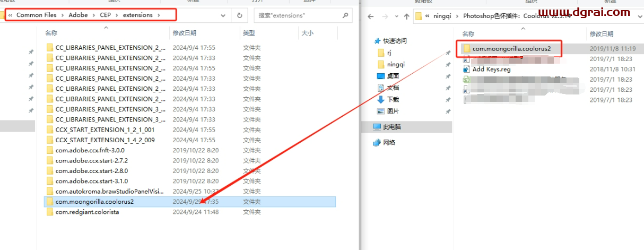Screen dimensions: 644x250
Task: Sort left window by 名称 column
Action: [51, 33]
